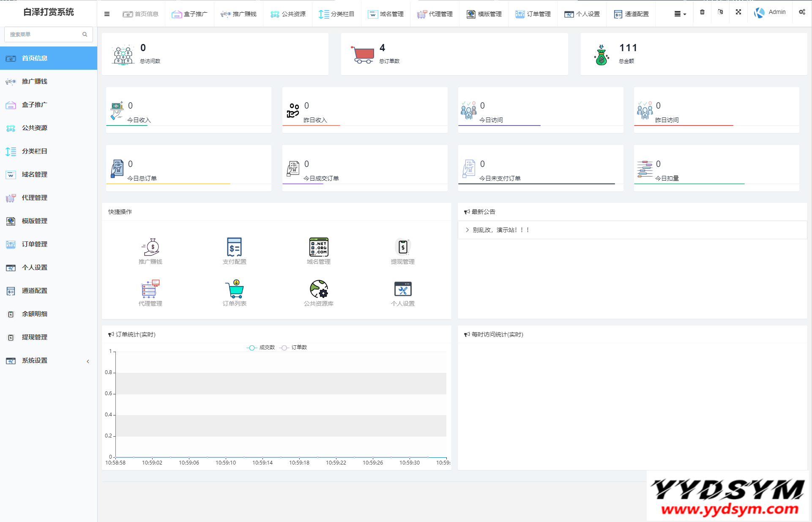The width and height of the screenshot is (812, 522).
Task: Select 余额明细 in the sidebar menu
Action: pos(35,314)
